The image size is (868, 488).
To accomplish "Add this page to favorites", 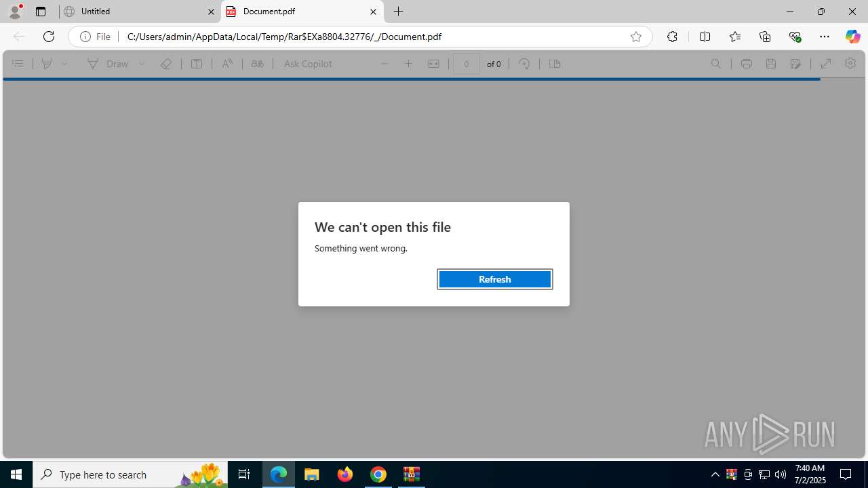I will click(x=635, y=37).
